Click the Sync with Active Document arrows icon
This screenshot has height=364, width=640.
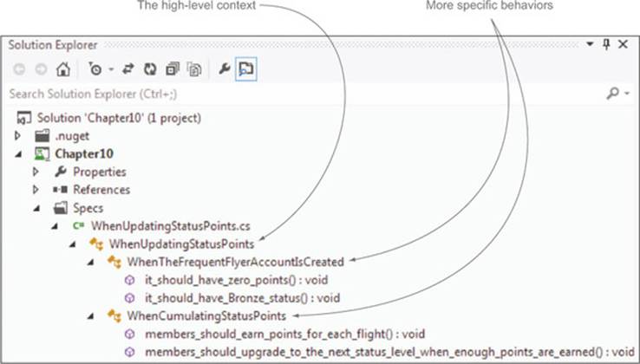click(128, 69)
